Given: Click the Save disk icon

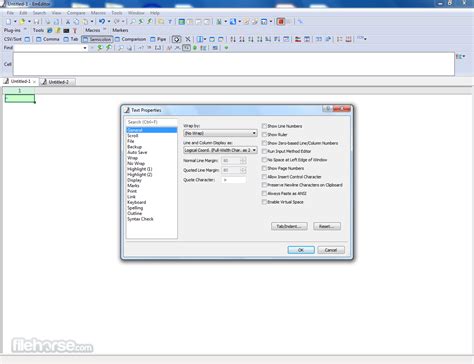Looking at the screenshot, I should (x=36, y=21).
